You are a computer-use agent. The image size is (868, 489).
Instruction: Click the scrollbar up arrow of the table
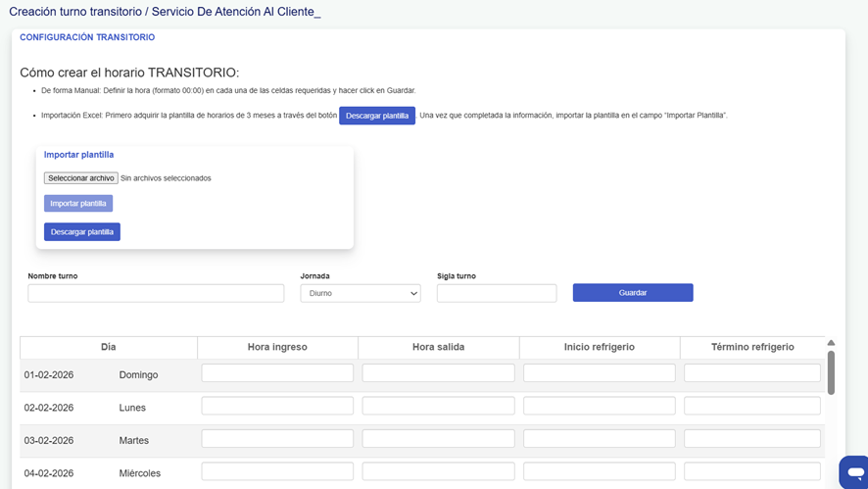pyautogui.click(x=831, y=343)
